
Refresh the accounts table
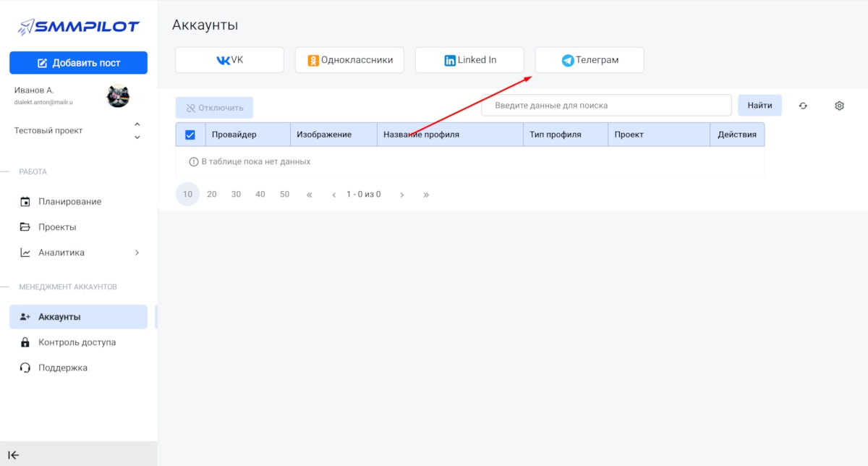tap(803, 106)
